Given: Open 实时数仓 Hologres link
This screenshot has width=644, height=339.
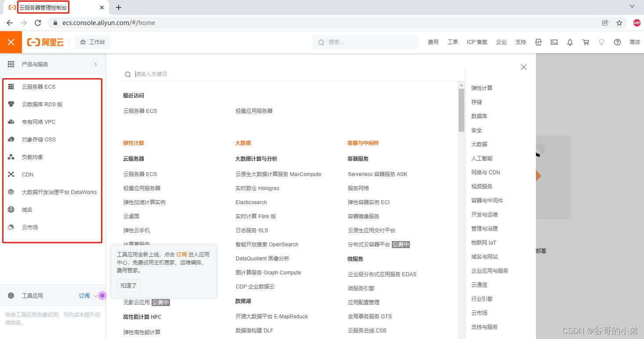Looking at the screenshot, I should coord(257,188).
